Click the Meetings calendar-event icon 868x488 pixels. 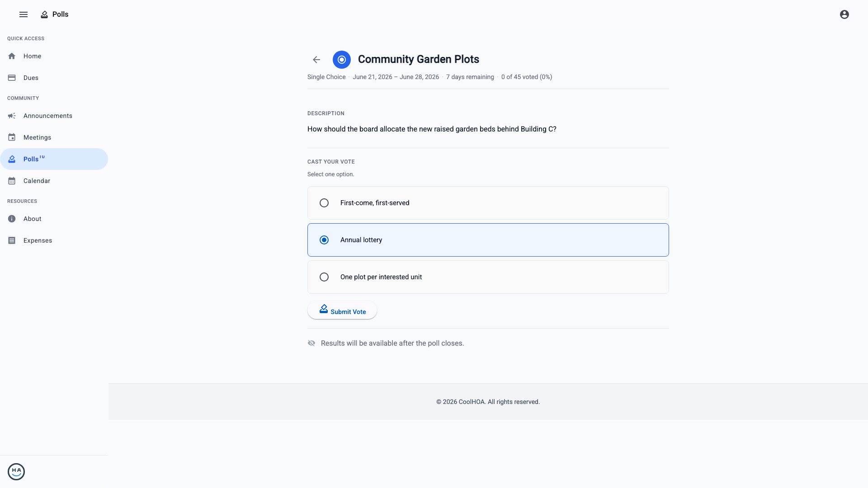click(12, 137)
